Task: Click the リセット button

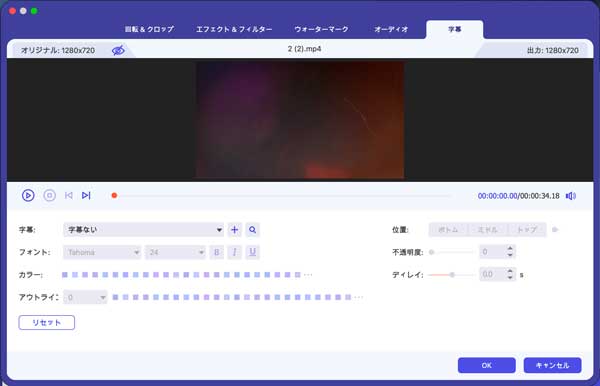Action: click(47, 322)
